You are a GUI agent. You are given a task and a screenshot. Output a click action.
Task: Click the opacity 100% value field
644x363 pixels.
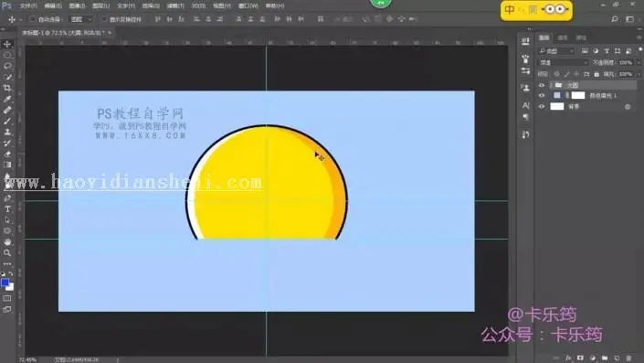point(626,62)
